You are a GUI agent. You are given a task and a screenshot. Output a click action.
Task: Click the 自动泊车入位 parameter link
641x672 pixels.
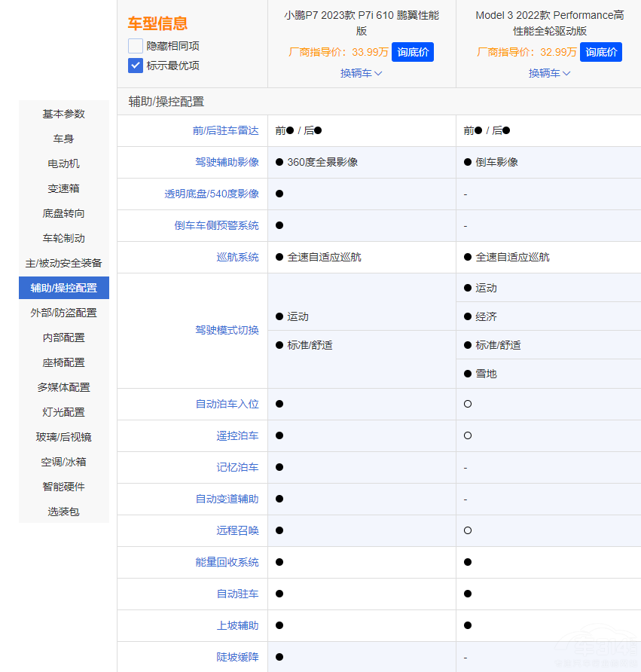(227, 404)
